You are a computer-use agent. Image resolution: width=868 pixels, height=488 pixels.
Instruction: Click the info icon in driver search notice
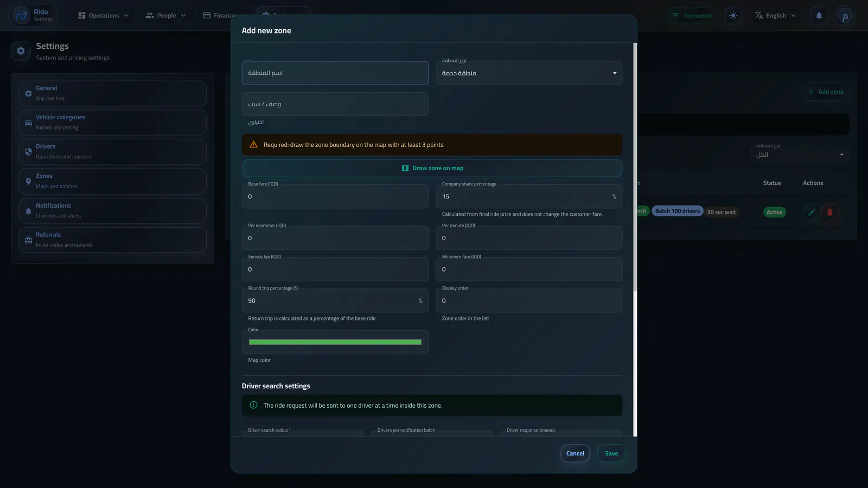[x=253, y=405]
